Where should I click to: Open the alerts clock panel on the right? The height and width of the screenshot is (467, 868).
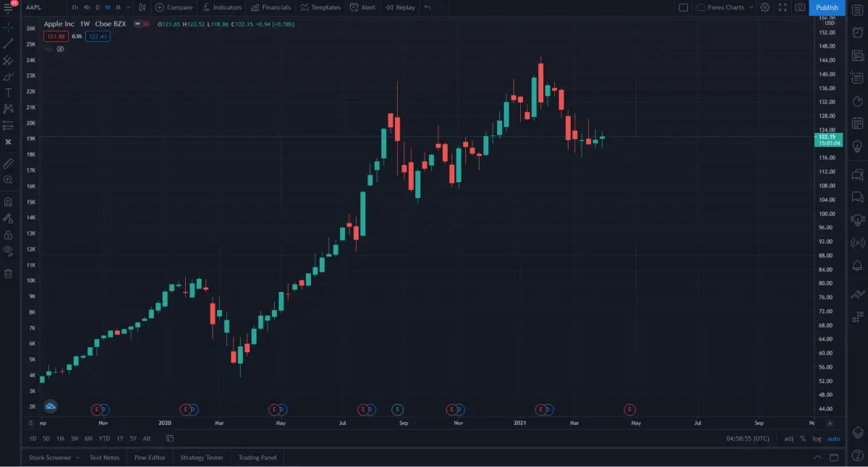[x=857, y=32]
